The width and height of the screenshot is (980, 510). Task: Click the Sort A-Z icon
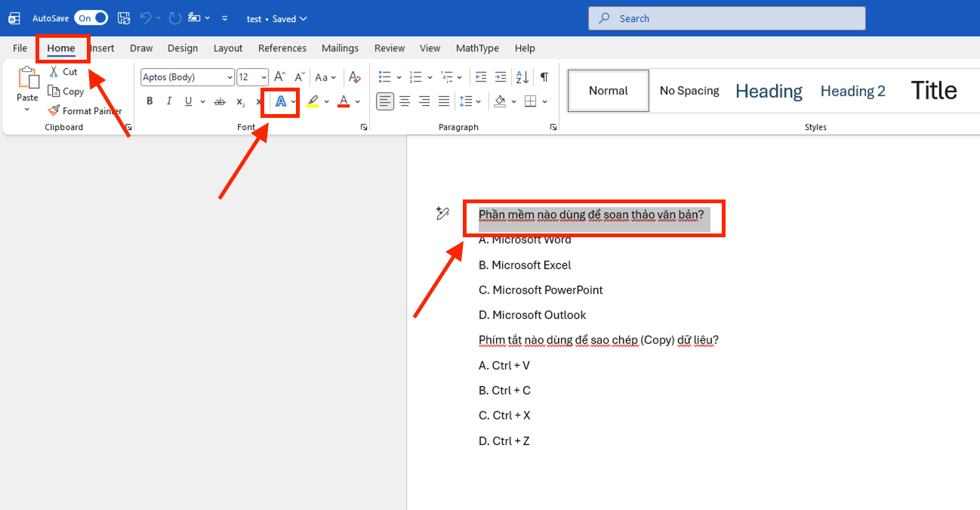522,77
